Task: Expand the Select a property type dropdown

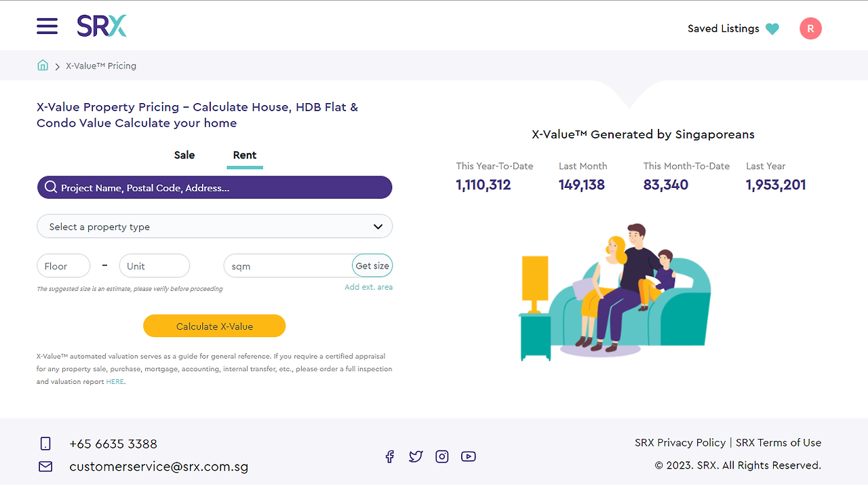Action: point(214,227)
